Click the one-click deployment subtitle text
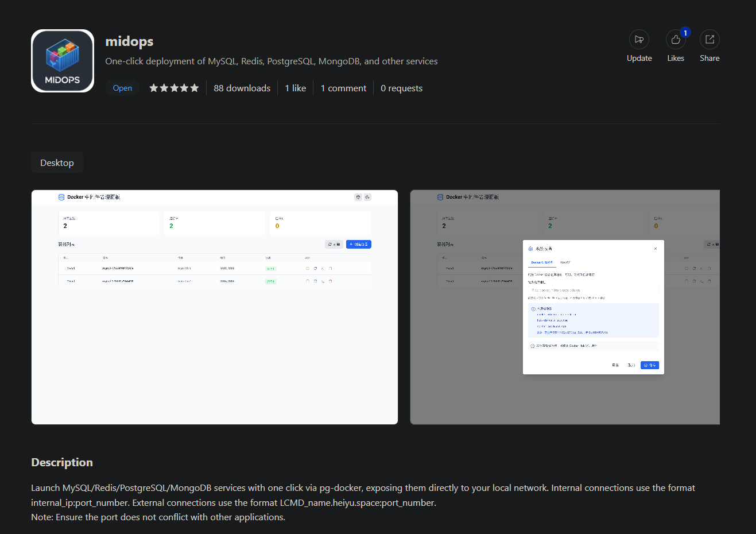The height and width of the screenshot is (534, 756). coord(272,61)
